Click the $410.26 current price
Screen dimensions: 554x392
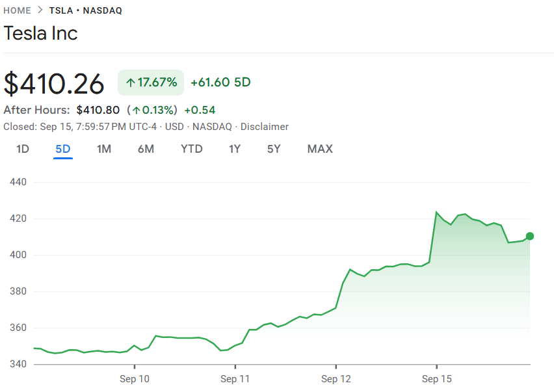click(x=54, y=83)
